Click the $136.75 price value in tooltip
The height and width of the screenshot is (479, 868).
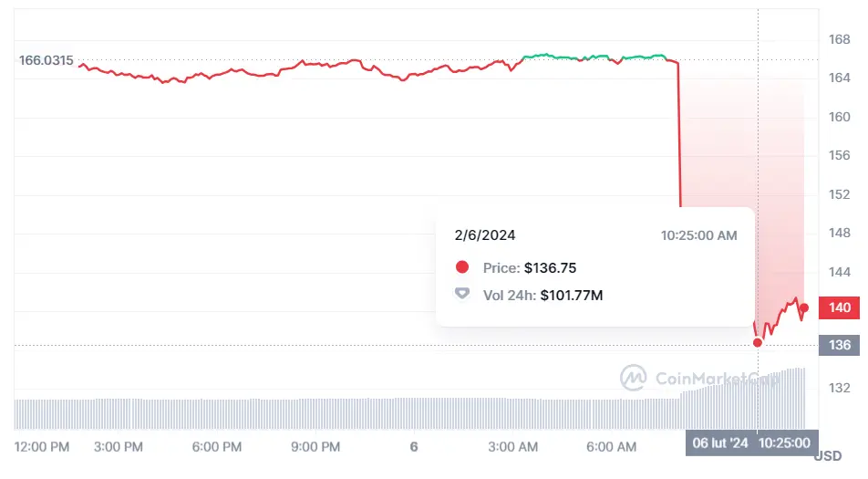point(550,268)
